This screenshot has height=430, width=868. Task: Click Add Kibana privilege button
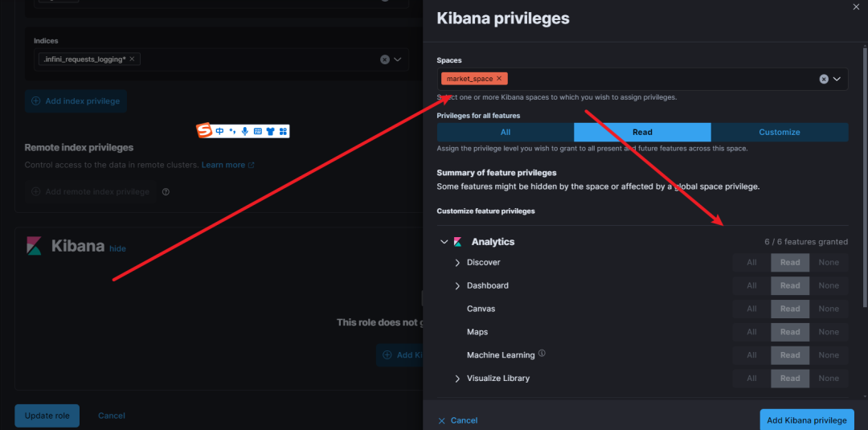point(807,420)
